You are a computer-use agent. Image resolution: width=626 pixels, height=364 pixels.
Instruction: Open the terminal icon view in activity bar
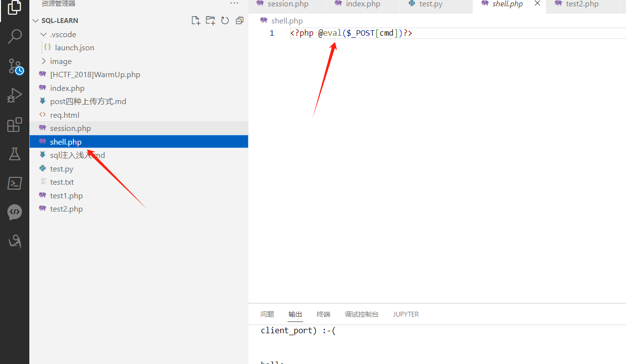(x=15, y=183)
